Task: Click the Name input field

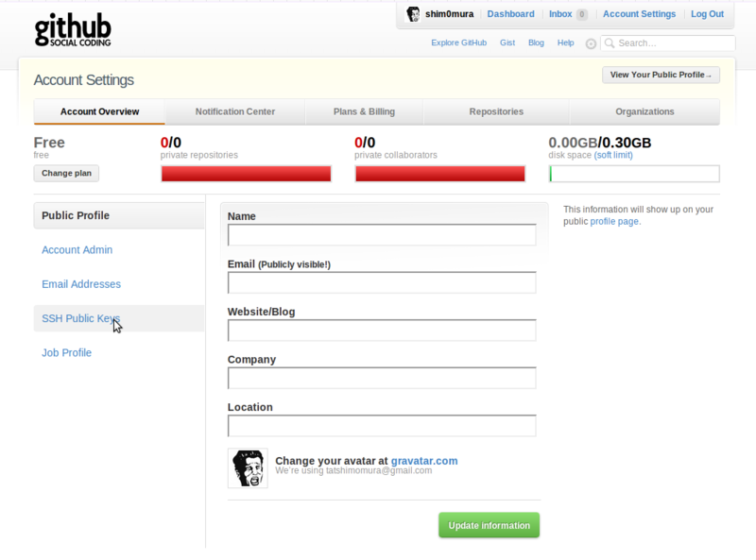Action: point(382,235)
